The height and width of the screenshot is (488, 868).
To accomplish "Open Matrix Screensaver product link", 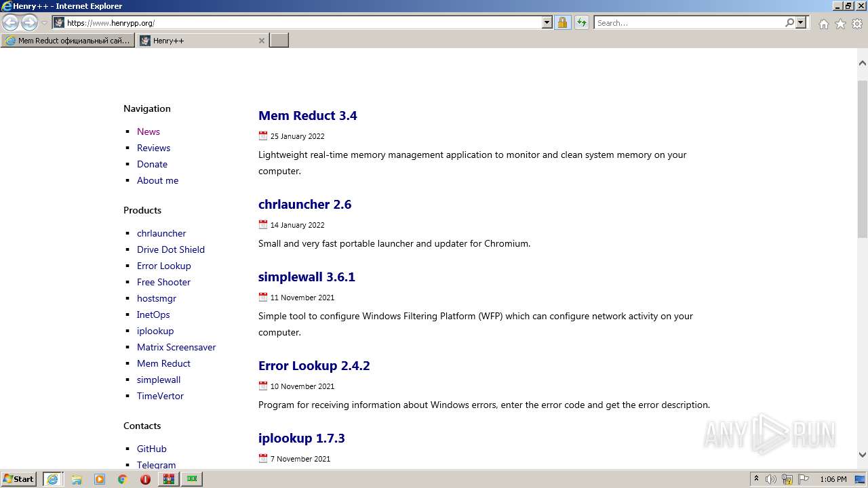I will coord(176,347).
